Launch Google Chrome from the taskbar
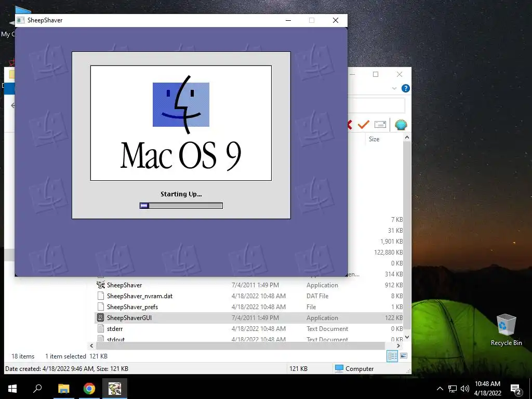532x399 pixels. click(89, 389)
